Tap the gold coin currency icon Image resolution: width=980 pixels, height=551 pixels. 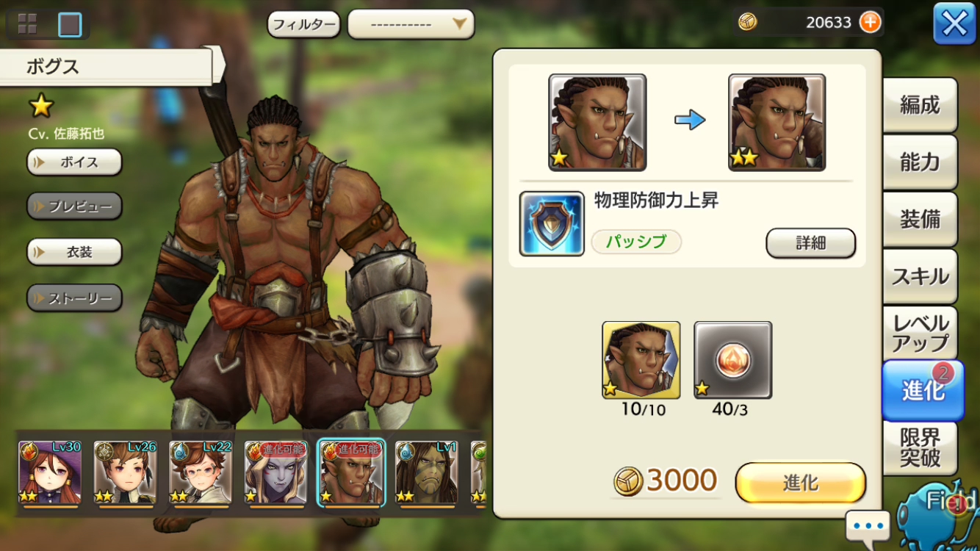(747, 22)
